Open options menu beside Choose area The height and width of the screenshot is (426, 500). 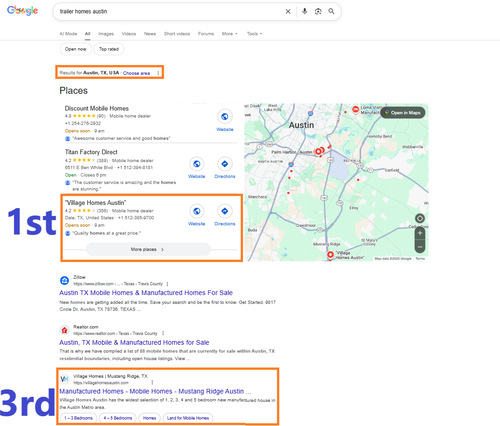[158, 73]
